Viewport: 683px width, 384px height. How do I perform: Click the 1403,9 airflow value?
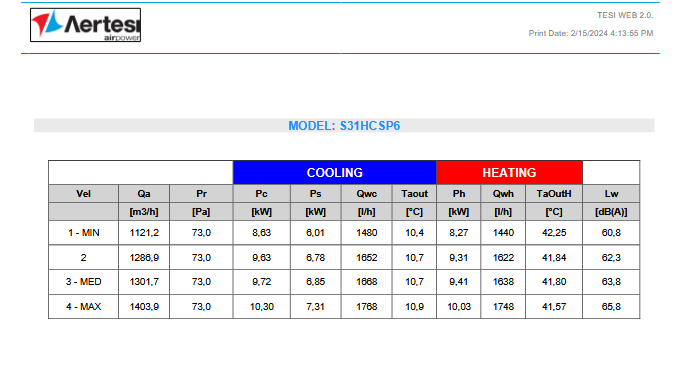[144, 307]
